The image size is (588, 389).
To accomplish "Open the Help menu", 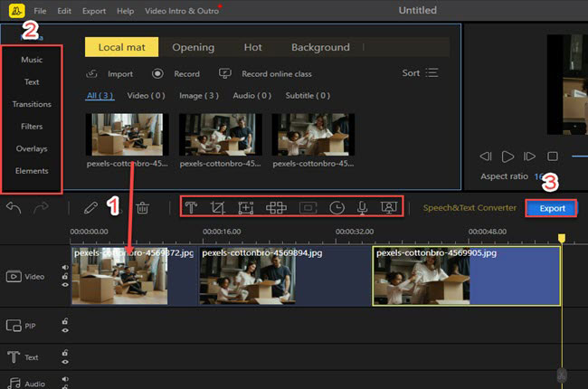I will pos(125,11).
